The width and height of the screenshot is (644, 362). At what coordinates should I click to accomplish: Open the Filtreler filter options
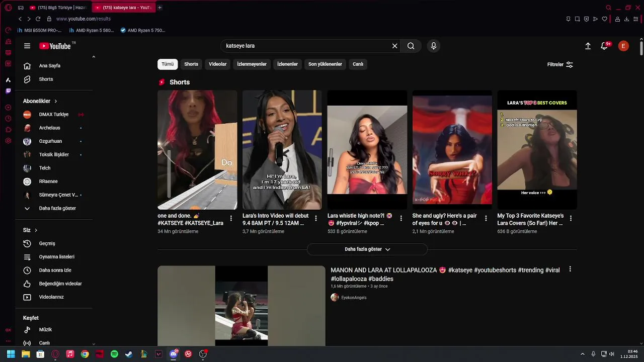tap(560, 64)
